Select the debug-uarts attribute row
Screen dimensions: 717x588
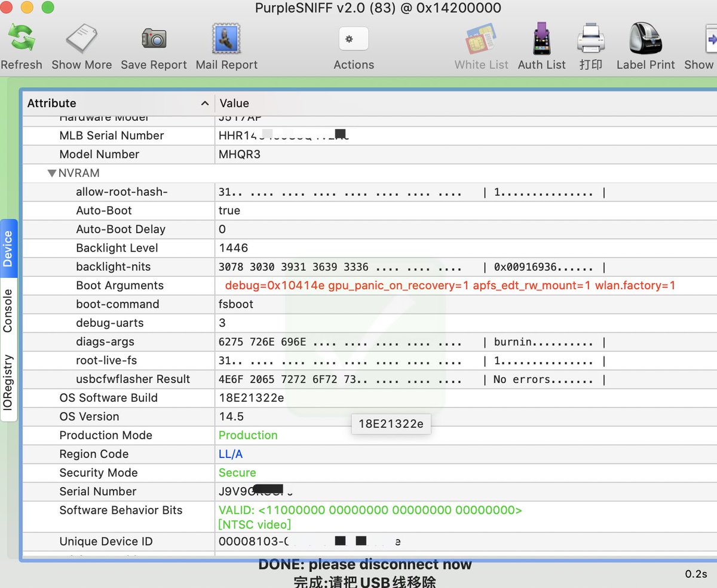pyautogui.click(x=370, y=323)
